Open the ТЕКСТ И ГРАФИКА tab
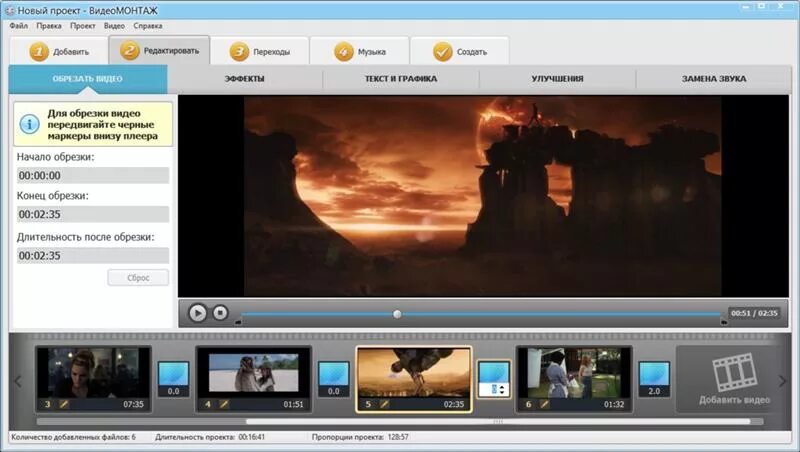The image size is (800, 452). [x=401, y=79]
